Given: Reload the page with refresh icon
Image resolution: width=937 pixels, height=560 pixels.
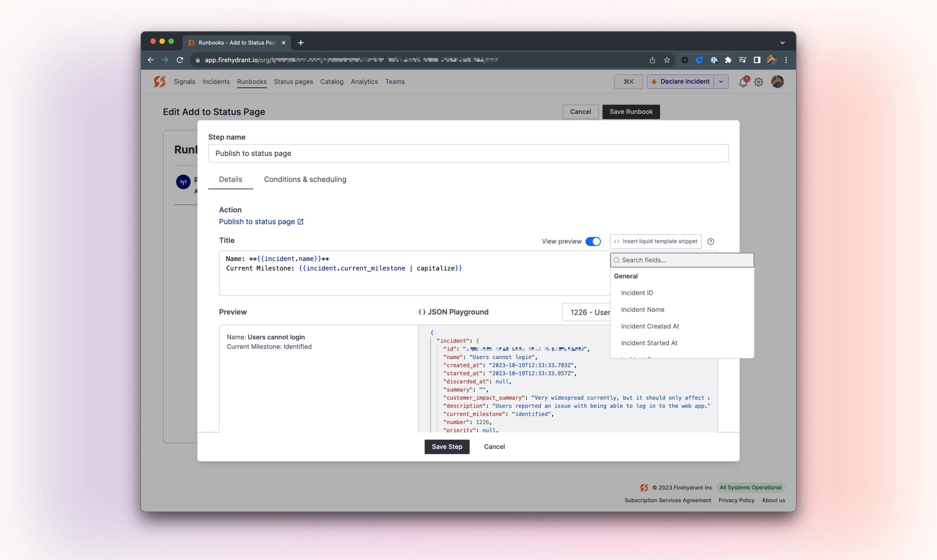Looking at the screenshot, I should [180, 60].
